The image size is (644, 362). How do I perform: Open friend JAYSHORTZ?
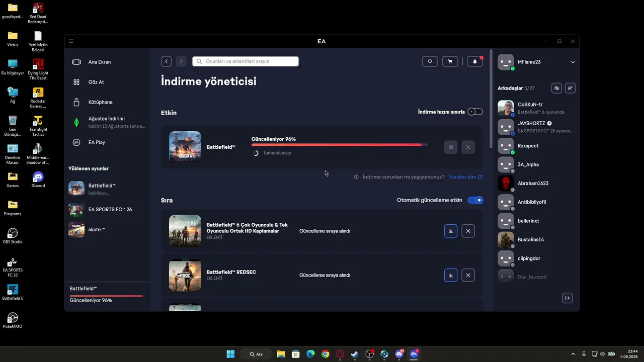[x=536, y=127]
